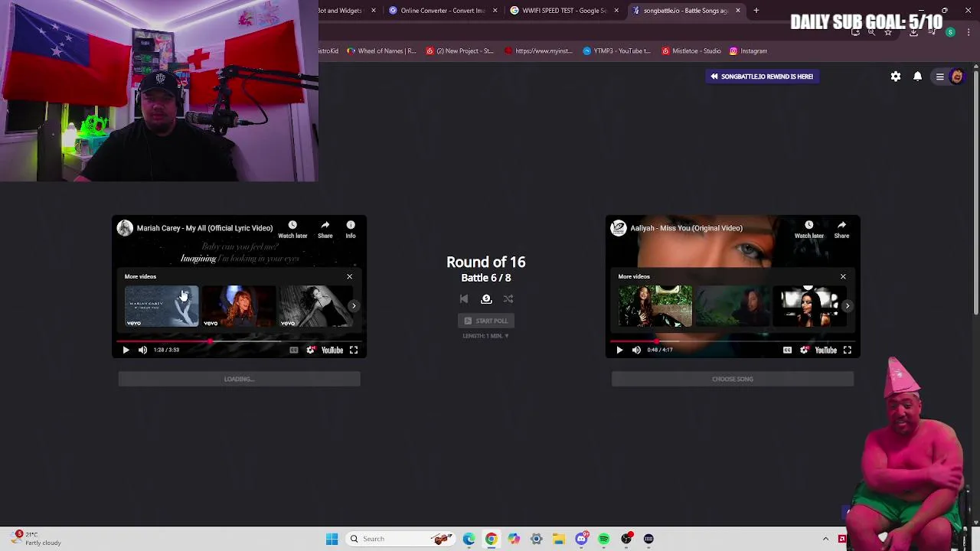The image size is (980, 551).
Task: Switch to the WWIFI SPEED TEST Google tab
Action: 565,11
